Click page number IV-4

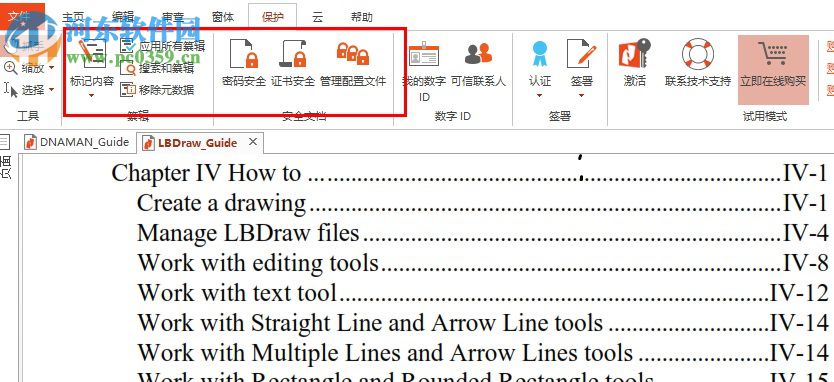pyautogui.click(x=806, y=233)
